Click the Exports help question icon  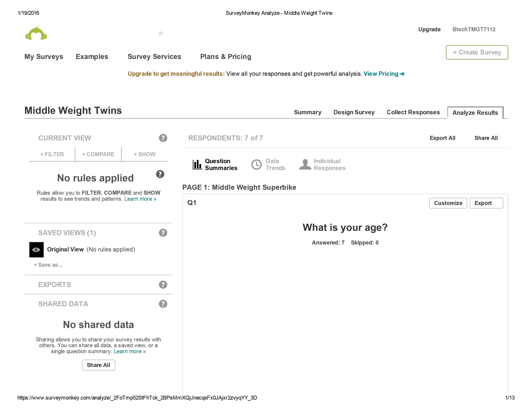163,285
